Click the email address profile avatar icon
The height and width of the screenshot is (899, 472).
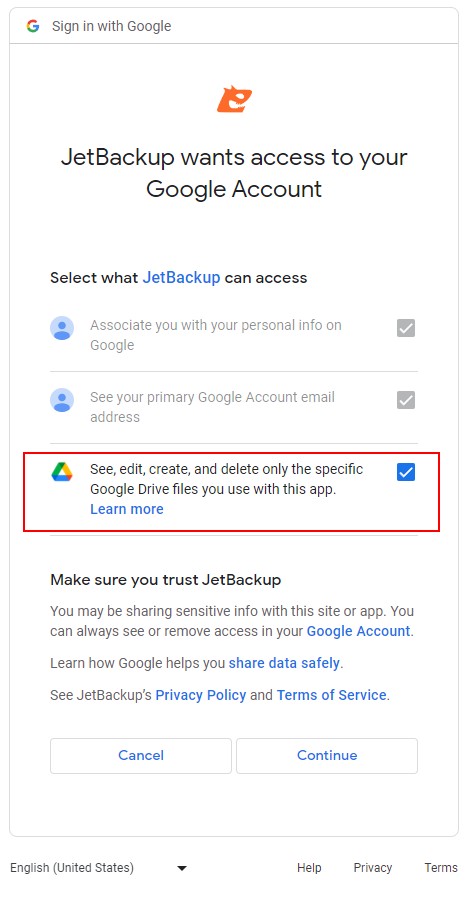[x=62, y=400]
